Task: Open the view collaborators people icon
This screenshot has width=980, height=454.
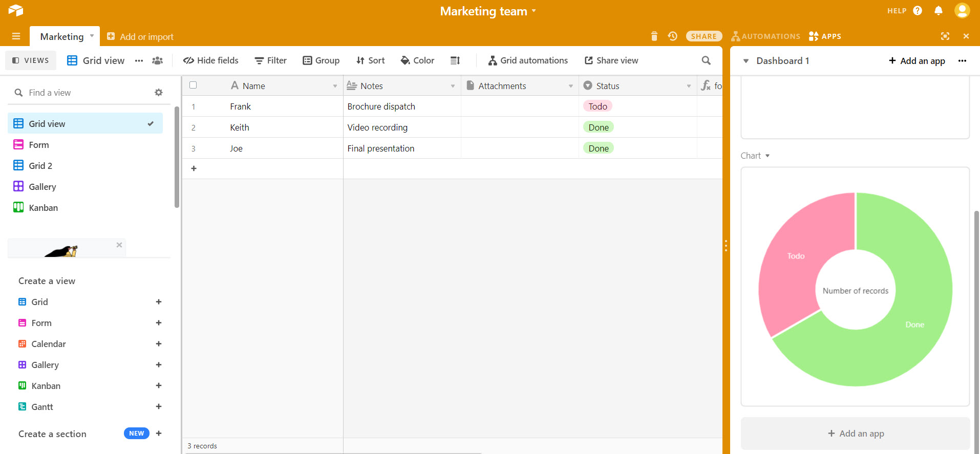Action: 158,60
